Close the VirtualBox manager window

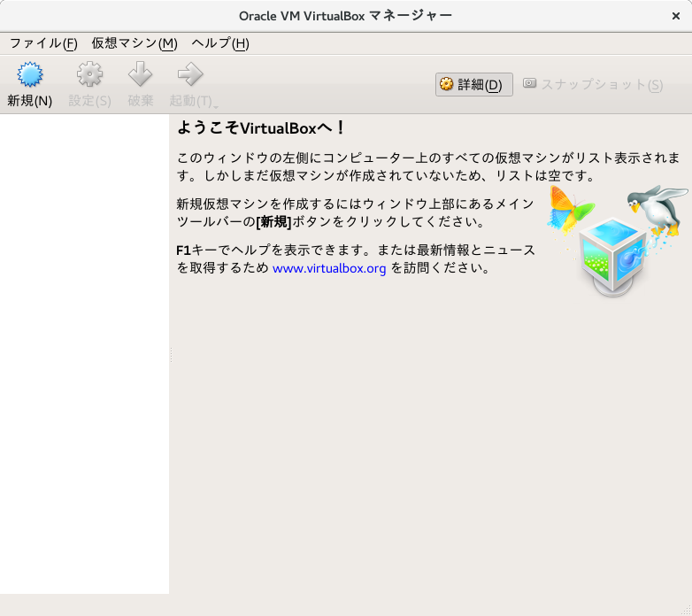click(x=676, y=16)
